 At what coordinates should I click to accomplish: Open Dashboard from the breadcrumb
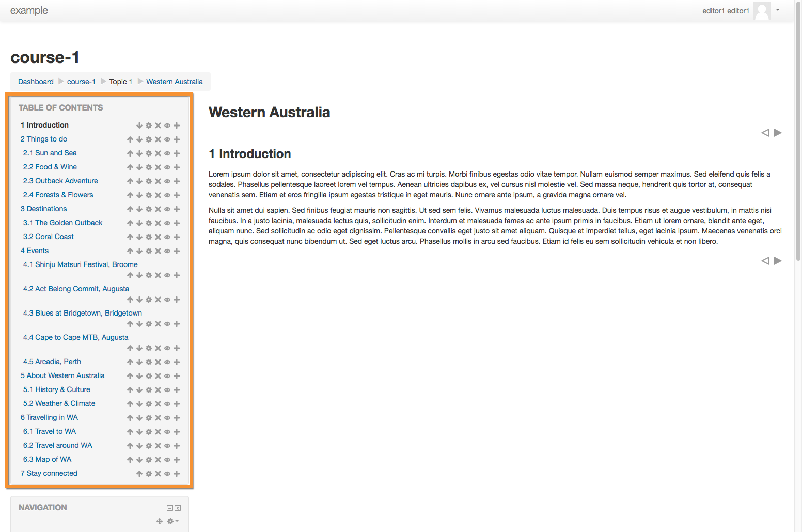coord(36,82)
